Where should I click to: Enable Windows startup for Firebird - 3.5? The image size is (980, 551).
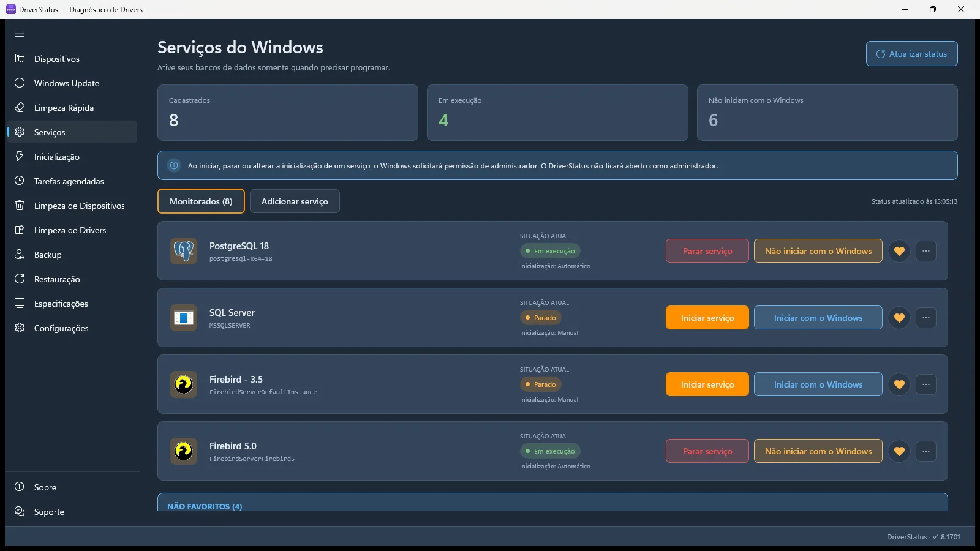point(818,384)
